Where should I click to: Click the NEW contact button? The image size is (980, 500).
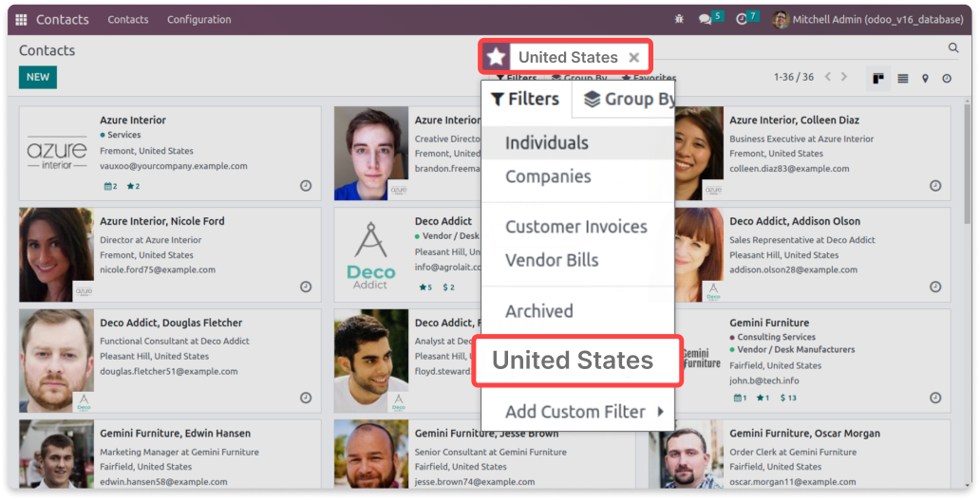pyautogui.click(x=37, y=77)
